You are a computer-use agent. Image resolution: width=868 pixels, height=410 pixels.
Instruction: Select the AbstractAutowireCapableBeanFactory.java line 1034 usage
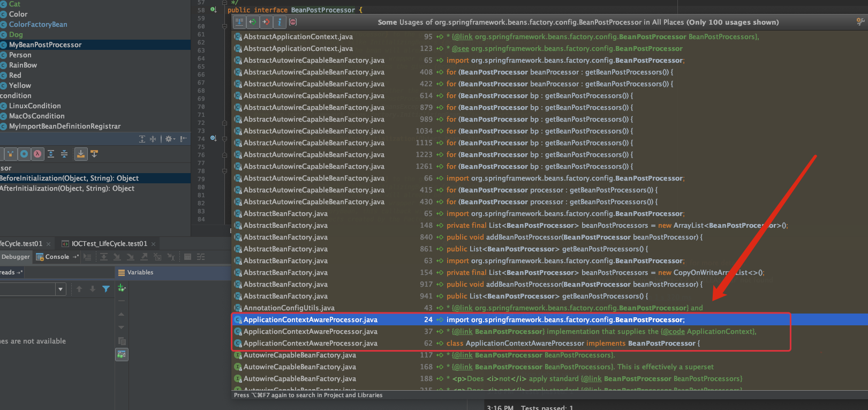click(x=550, y=131)
